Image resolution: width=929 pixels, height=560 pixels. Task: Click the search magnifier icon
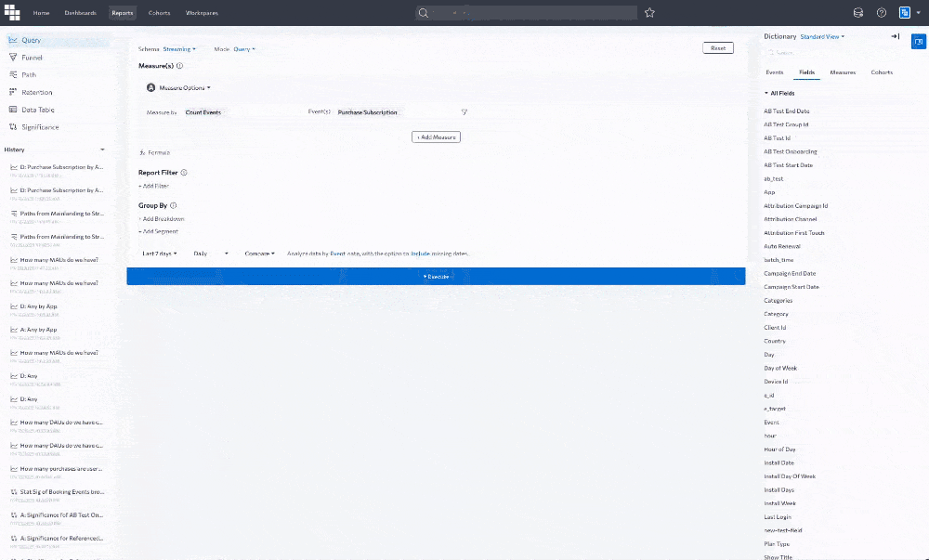(423, 12)
